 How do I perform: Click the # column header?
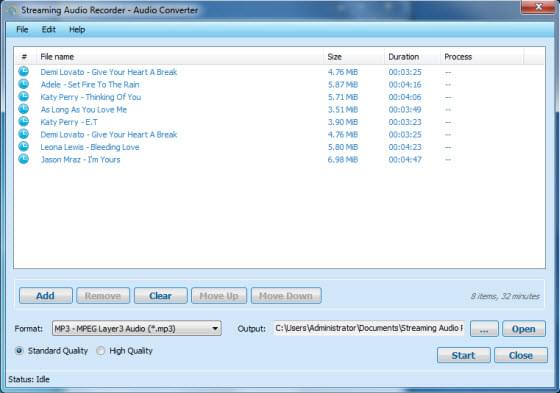point(25,57)
